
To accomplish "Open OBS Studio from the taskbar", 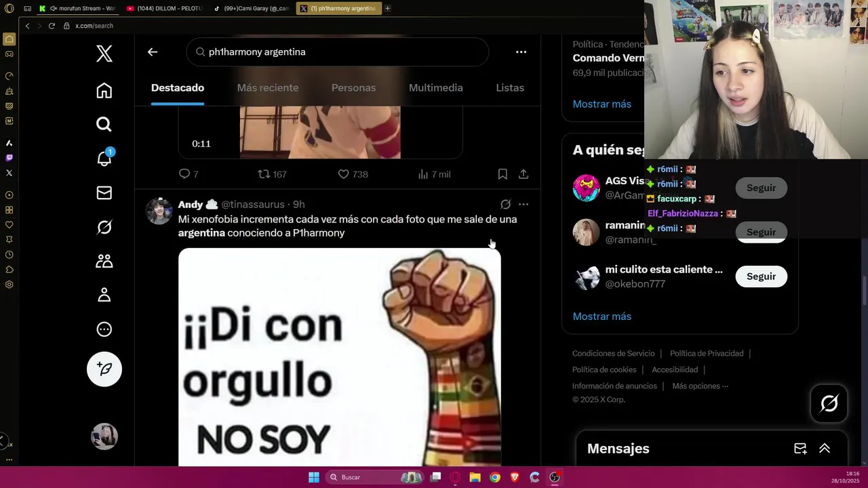I will [555, 477].
